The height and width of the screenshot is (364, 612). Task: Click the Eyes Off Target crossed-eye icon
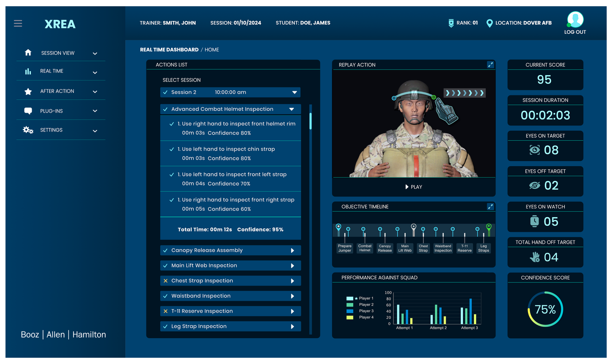click(535, 186)
